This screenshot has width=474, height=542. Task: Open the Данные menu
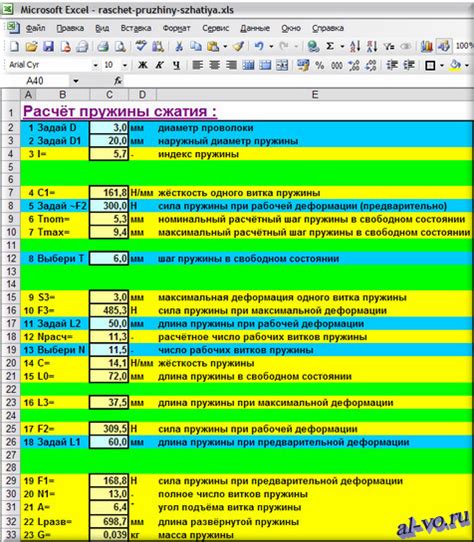pos(255,28)
